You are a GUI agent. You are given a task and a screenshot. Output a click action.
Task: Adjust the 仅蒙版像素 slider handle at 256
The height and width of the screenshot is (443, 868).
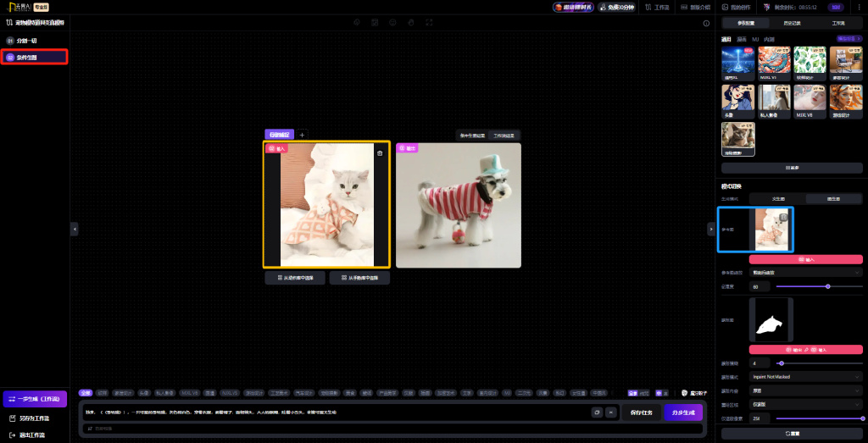click(x=862, y=418)
